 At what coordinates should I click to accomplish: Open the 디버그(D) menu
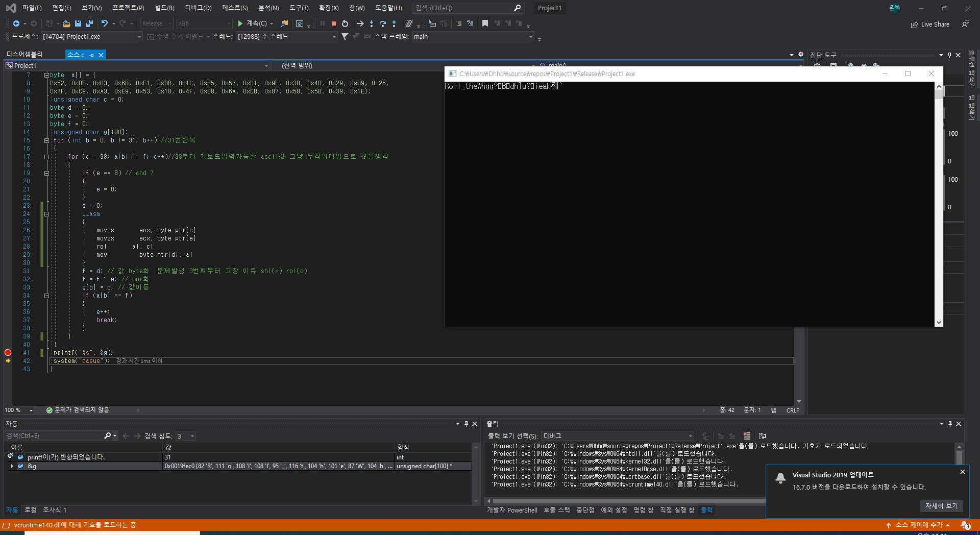click(x=198, y=8)
